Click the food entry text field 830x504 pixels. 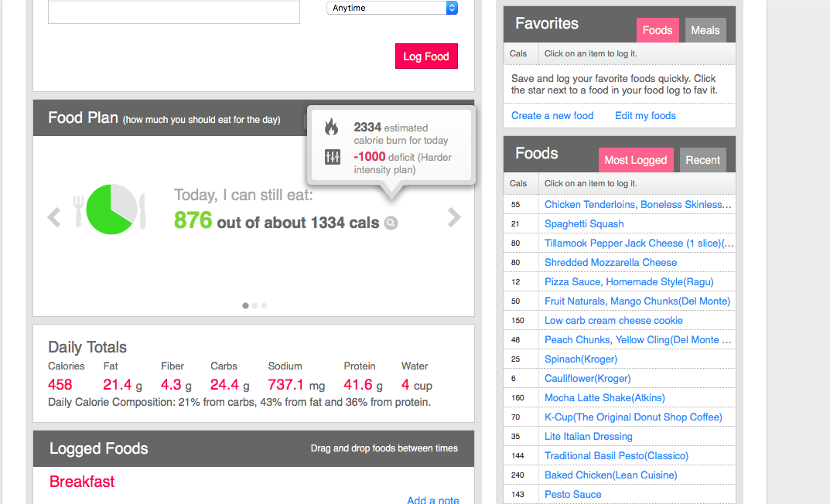pyautogui.click(x=174, y=12)
